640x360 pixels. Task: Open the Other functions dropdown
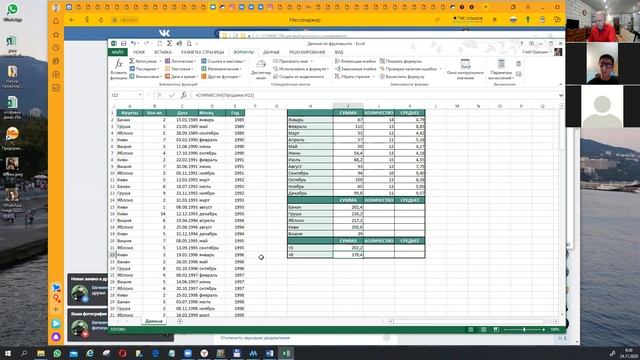(x=222, y=76)
